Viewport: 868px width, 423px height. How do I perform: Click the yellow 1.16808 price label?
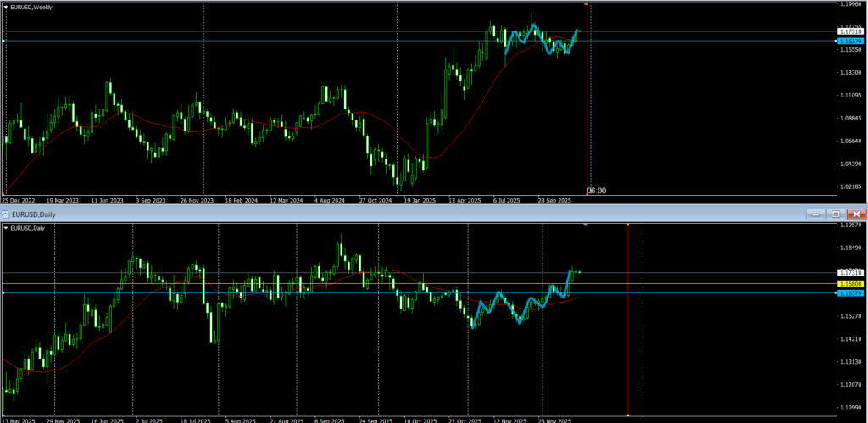(849, 283)
